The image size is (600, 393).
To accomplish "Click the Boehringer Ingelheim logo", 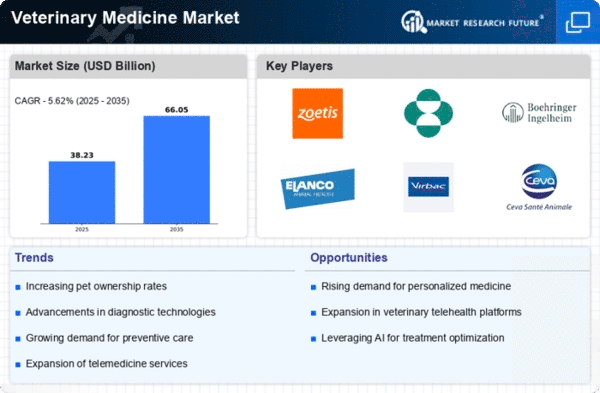I will point(539,113).
